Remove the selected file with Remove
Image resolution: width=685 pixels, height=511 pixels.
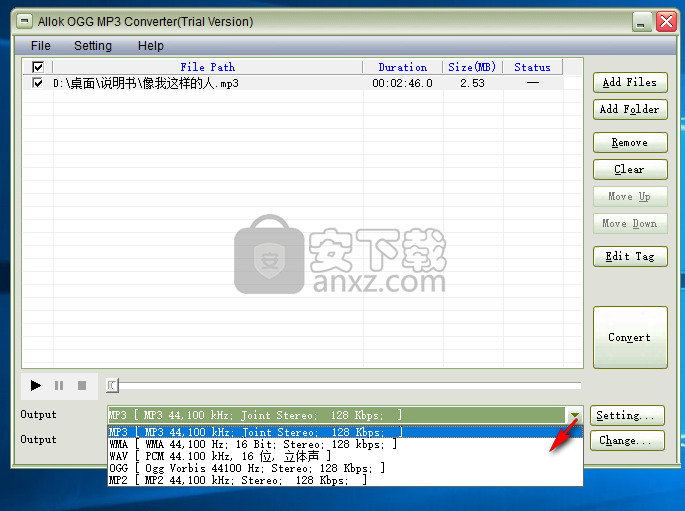point(630,142)
